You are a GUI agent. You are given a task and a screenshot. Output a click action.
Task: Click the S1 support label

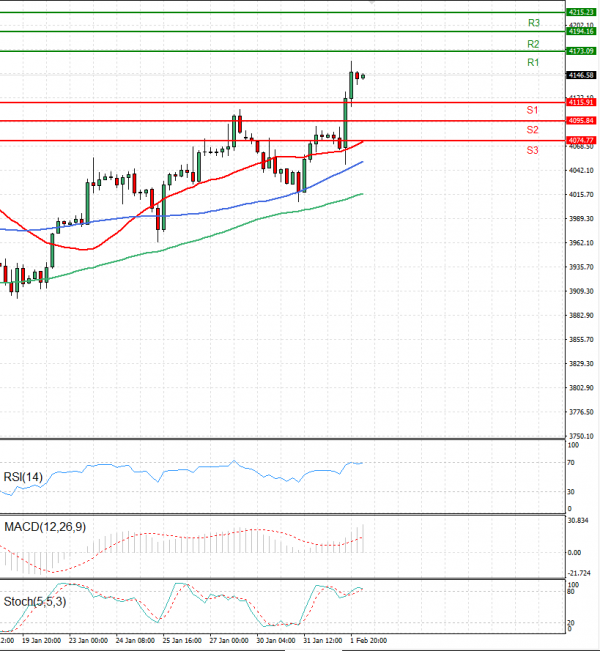532,110
